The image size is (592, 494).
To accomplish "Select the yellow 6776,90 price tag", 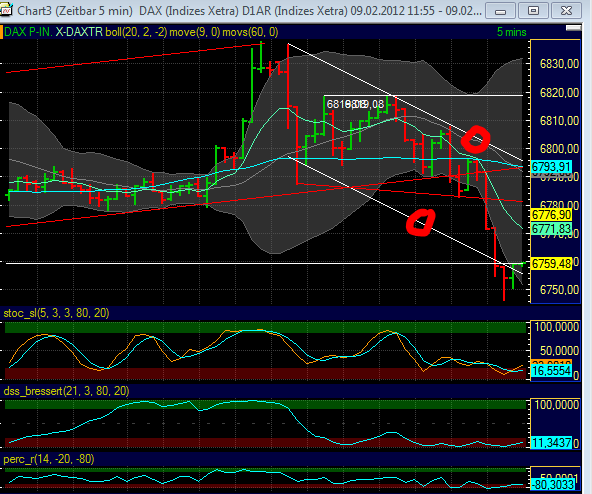I will (551, 215).
